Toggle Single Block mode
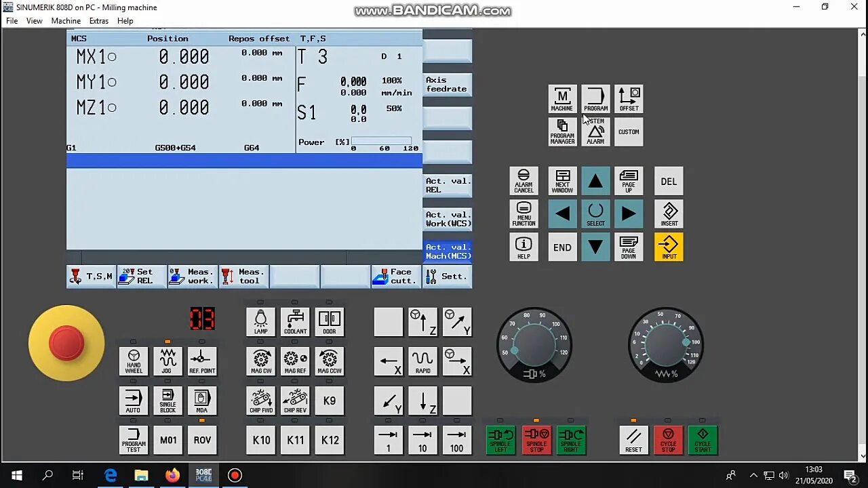 click(167, 401)
